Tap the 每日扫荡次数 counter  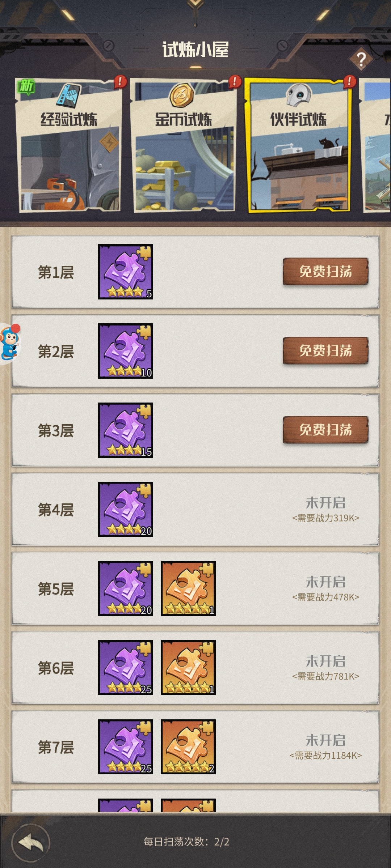pyautogui.click(x=186, y=842)
